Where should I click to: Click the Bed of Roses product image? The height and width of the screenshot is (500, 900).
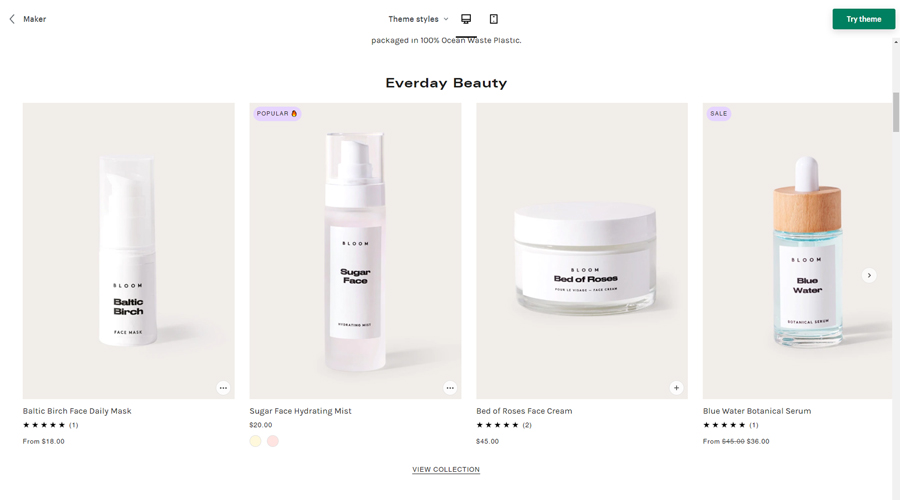(x=582, y=251)
